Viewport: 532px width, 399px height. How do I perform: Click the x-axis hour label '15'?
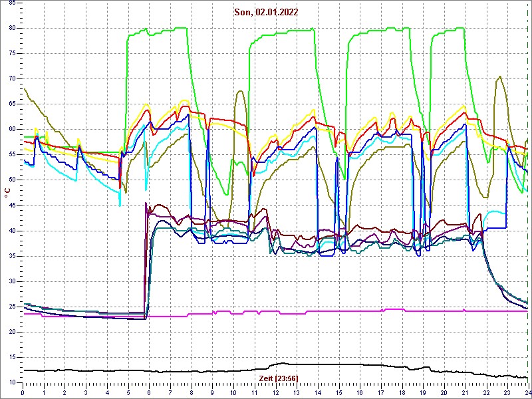click(x=338, y=392)
